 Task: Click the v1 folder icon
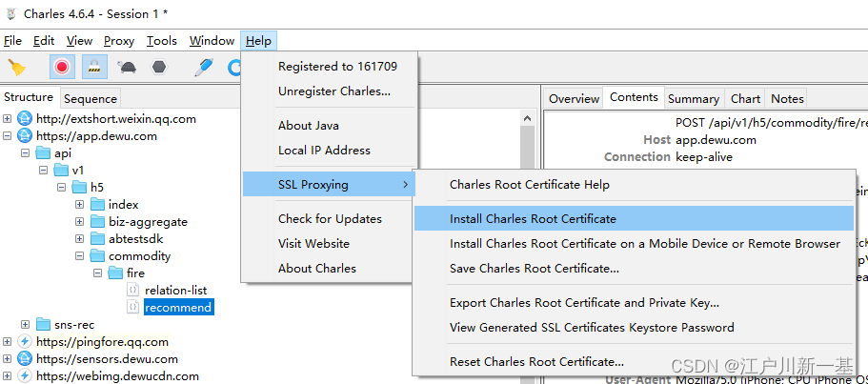61,170
